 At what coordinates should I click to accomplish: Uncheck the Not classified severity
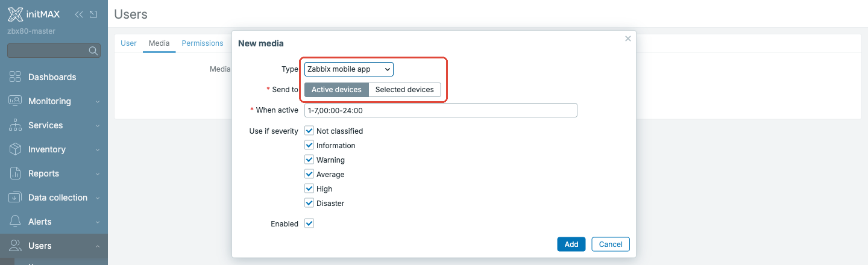(x=309, y=131)
